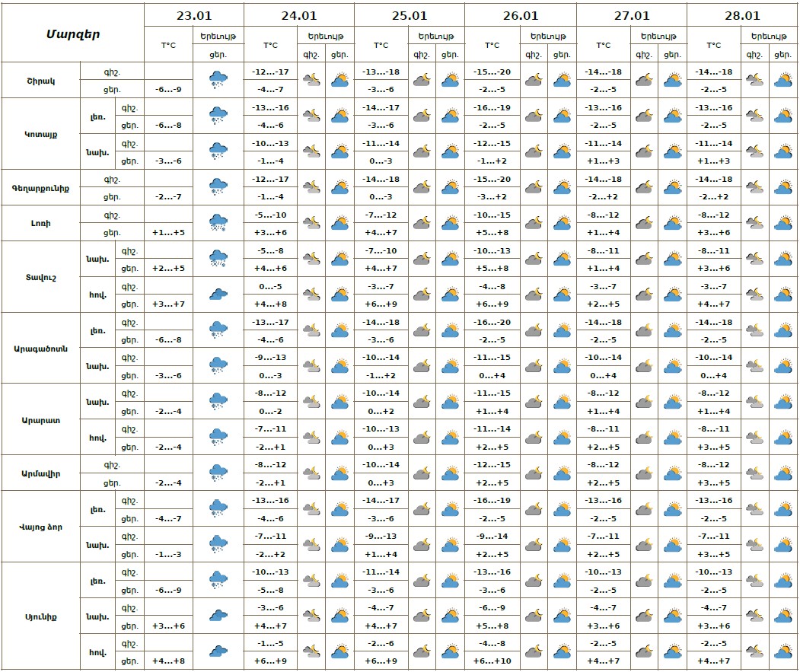Click the snow icon for Վայոց ձոր լեռ. on 23.01
This screenshot has width=800, height=672.
pyautogui.click(x=218, y=508)
